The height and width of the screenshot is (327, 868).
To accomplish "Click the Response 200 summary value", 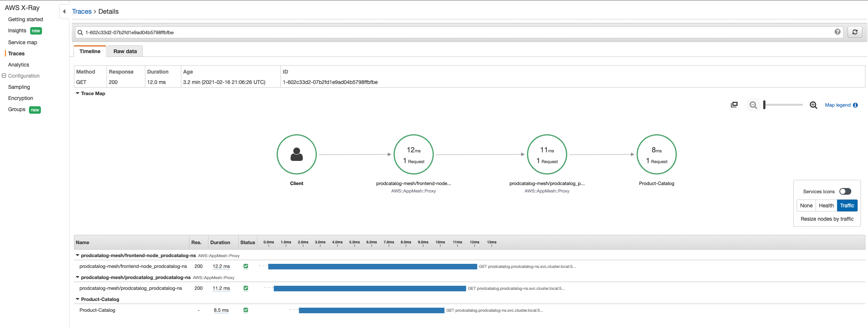I will [113, 82].
